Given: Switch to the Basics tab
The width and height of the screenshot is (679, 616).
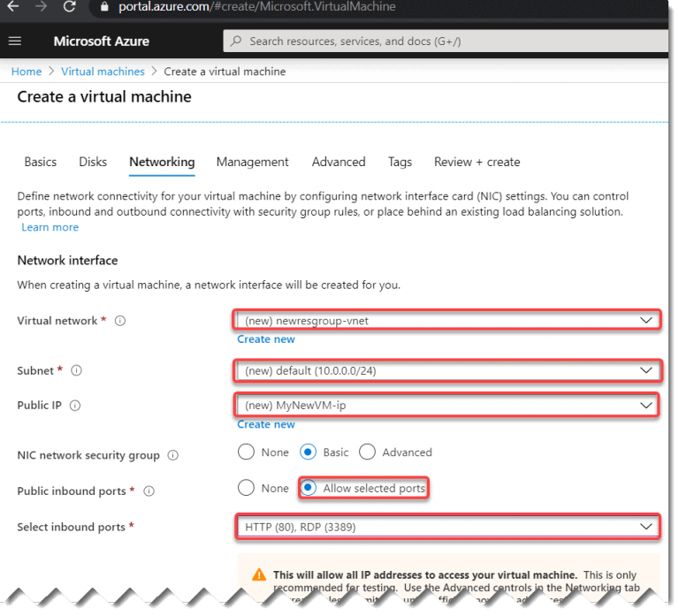Looking at the screenshot, I should [x=41, y=163].
